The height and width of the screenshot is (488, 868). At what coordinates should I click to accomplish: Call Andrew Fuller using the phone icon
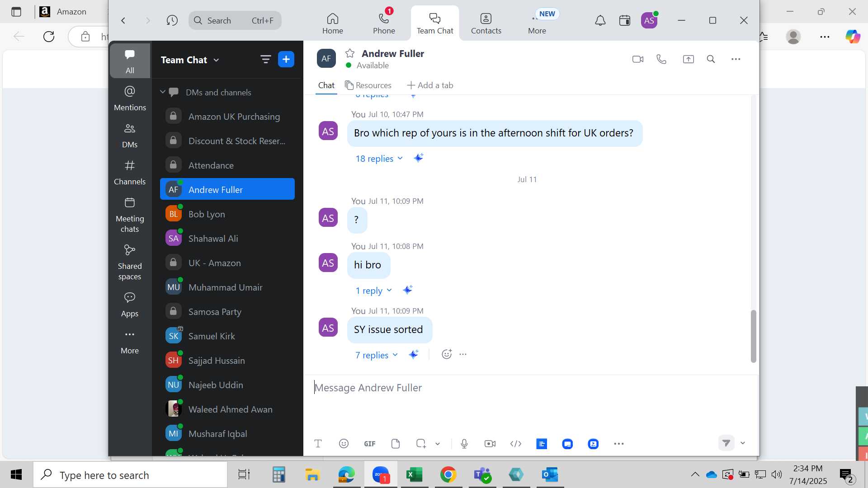[661, 59]
